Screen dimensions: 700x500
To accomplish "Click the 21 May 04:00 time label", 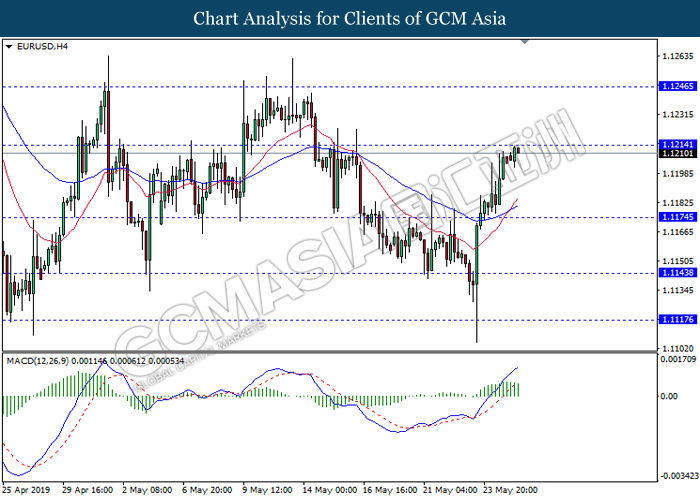I will (450, 490).
